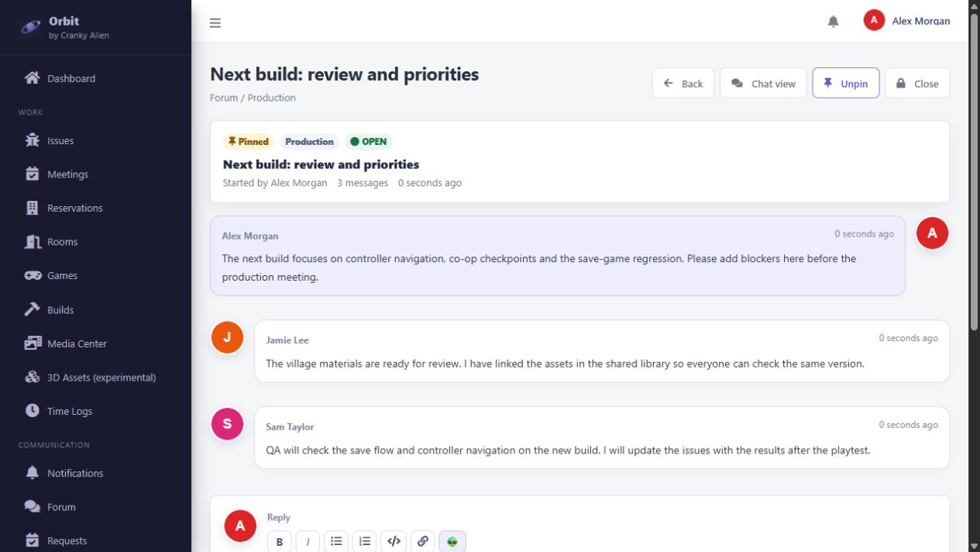This screenshot has width=980, height=552.
Task: Open Notifications in the sidebar
Action: [x=95, y=473]
